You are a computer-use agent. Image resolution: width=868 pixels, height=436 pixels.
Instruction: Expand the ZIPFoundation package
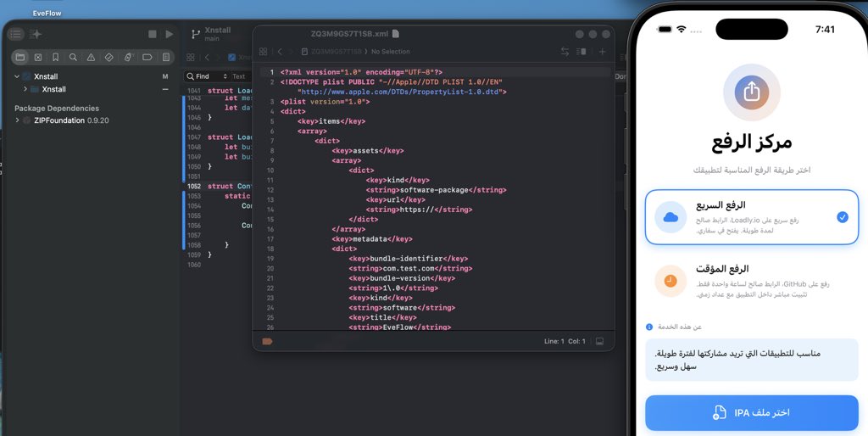[x=17, y=120]
